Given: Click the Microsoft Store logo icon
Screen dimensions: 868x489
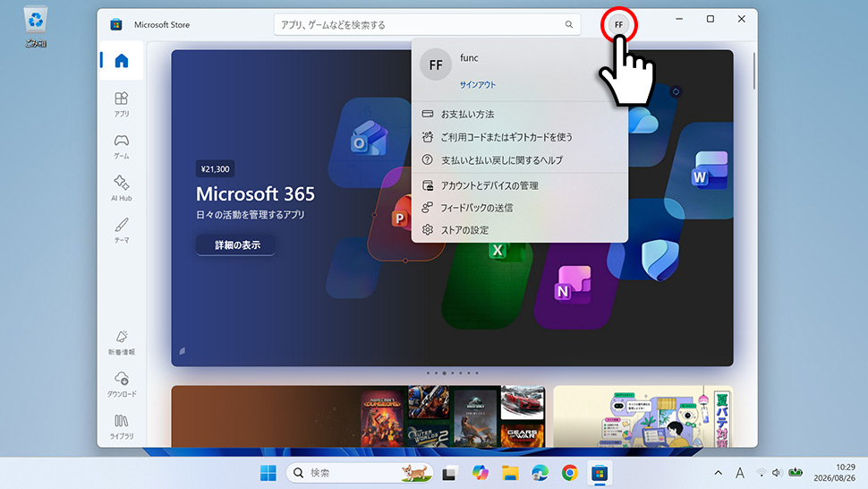Looking at the screenshot, I should point(115,24).
